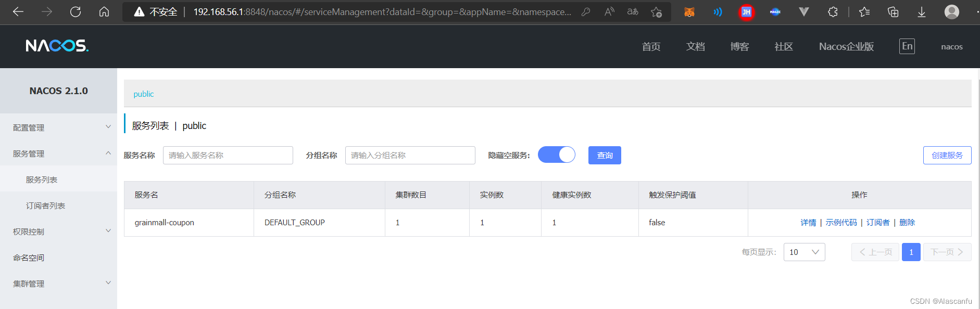Focus the 分组名称 input field
980x309 pixels.
tap(410, 155)
